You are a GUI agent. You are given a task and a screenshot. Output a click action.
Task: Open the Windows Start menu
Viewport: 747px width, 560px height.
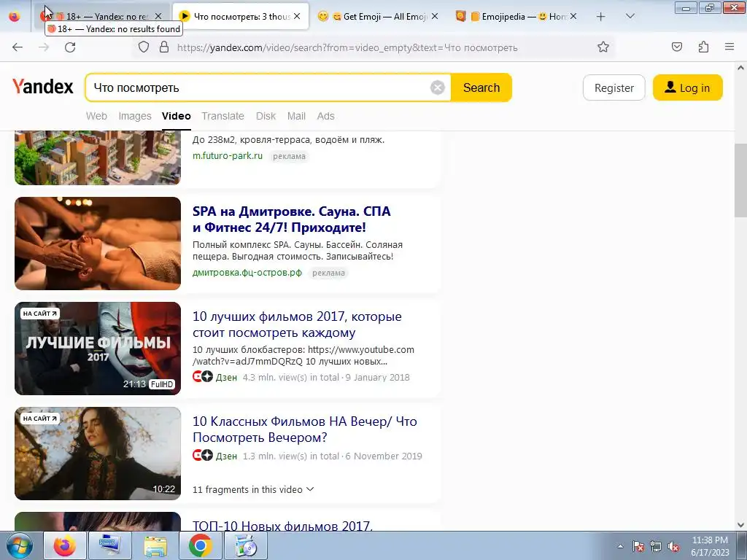pos(20,545)
